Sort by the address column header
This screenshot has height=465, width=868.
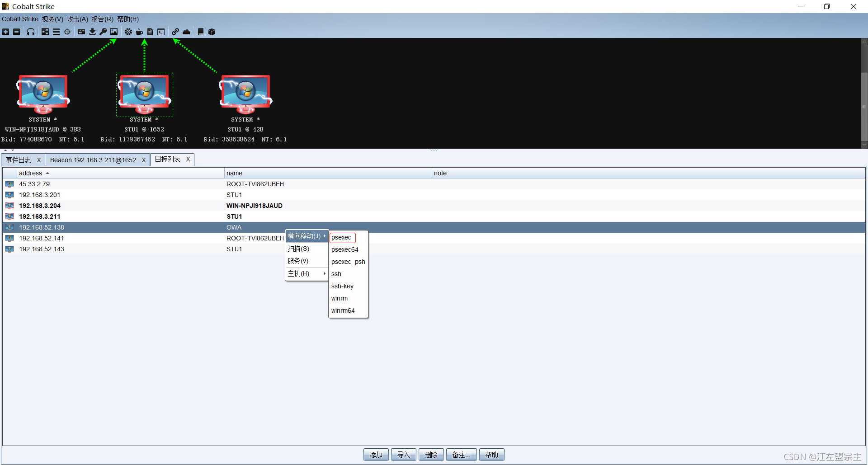(120, 173)
